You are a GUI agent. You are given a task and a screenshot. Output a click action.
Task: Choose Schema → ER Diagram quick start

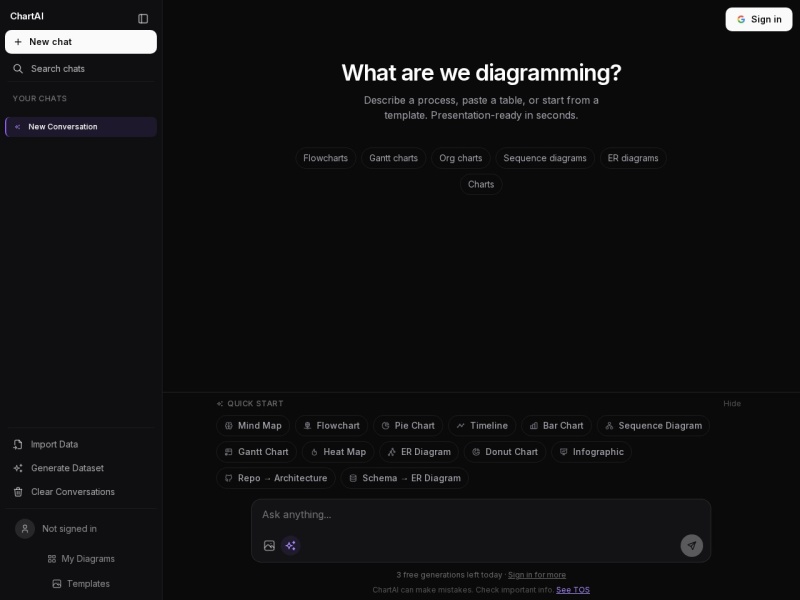pos(405,478)
